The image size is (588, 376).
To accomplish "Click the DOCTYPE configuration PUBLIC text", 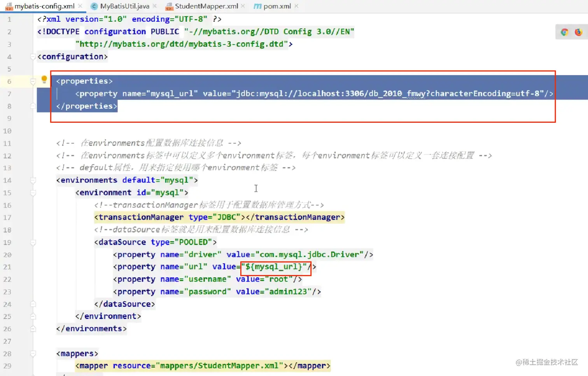I will click(108, 31).
